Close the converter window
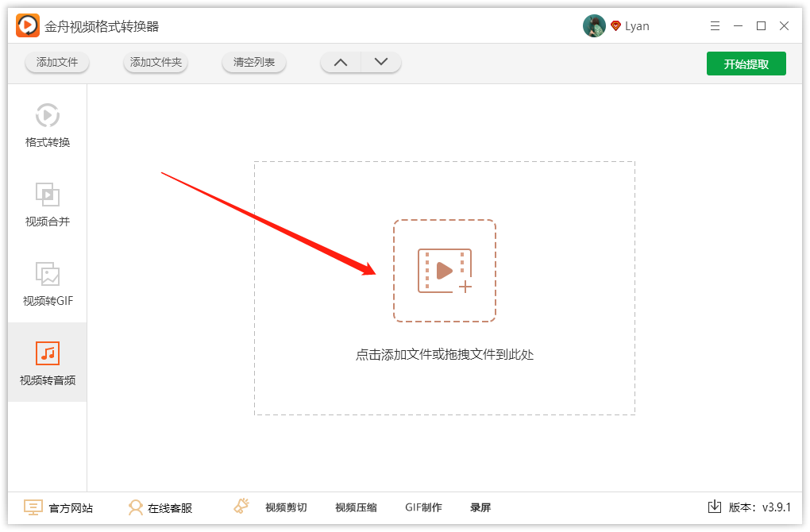Viewport: 810px width, 532px height. click(784, 26)
